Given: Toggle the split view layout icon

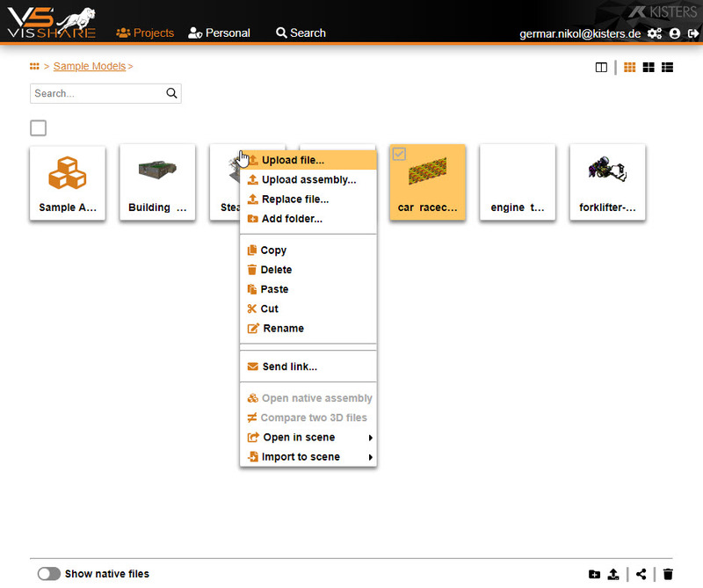Looking at the screenshot, I should [601, 68].
